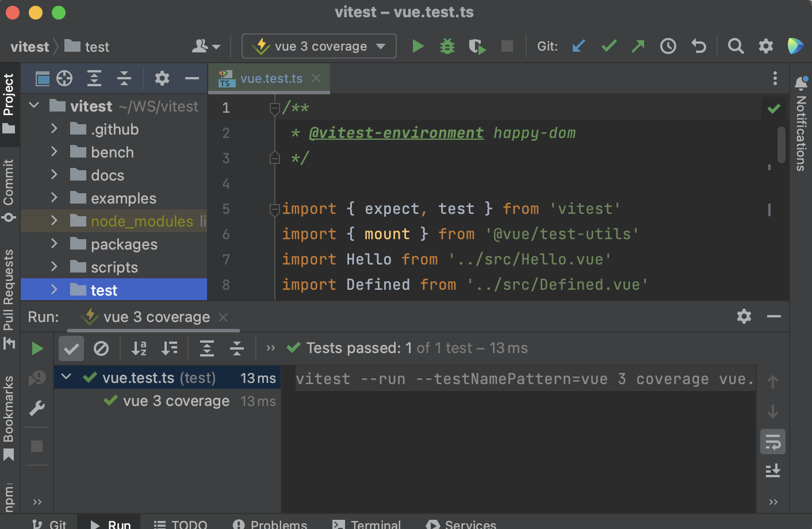This screenshot has height=529, width=812.
Task: Collapse all test results
Action: click(x=237, y=348)
